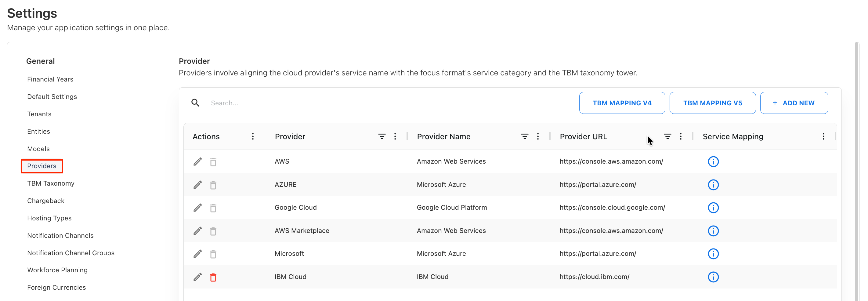This screenshot has width=868, height=301.
Task: Filter the Provider URL column
Action: tap(667, 136)
